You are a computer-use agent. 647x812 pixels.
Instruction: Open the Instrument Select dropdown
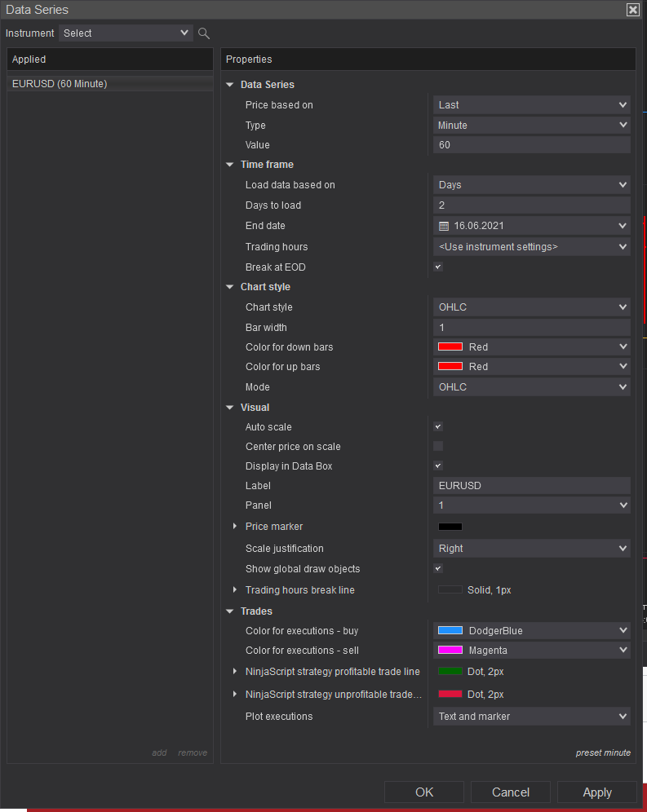[x=125, y=33]
